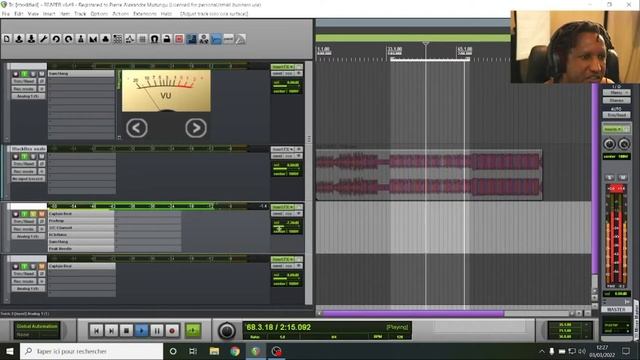Screen dimensions: 640x360
Task: Open Project Settings with the wrench icon
Action: click(x=44, y=39)
